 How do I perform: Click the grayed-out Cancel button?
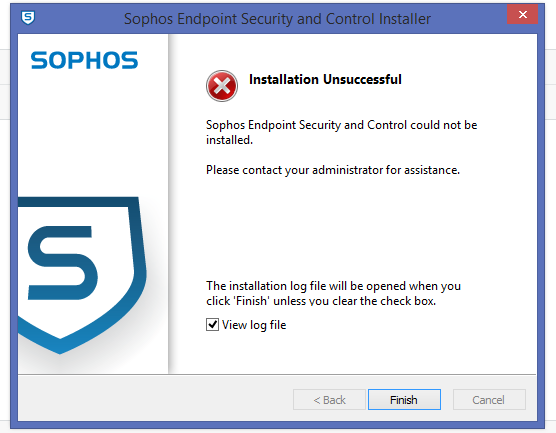(x=489, y=400)
